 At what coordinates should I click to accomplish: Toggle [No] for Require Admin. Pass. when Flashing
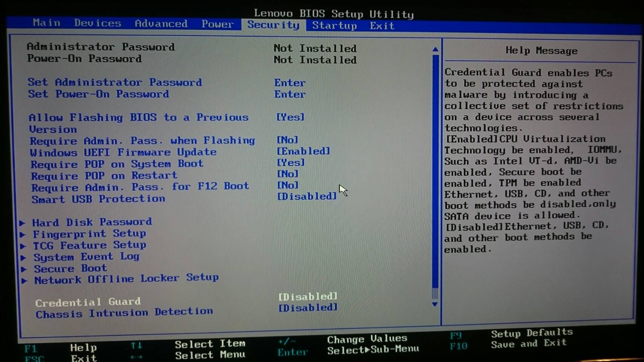[x=288, y=140]
